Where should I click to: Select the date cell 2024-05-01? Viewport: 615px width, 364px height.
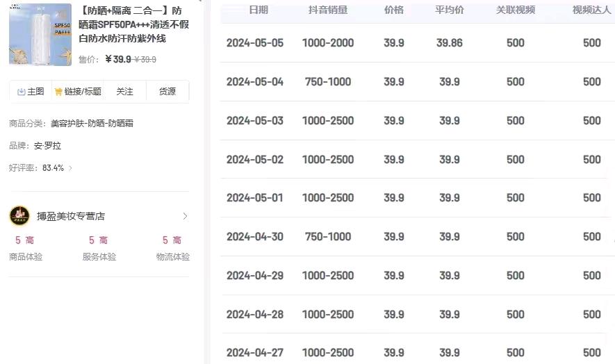pyautogui.click(x=255, y=198)
